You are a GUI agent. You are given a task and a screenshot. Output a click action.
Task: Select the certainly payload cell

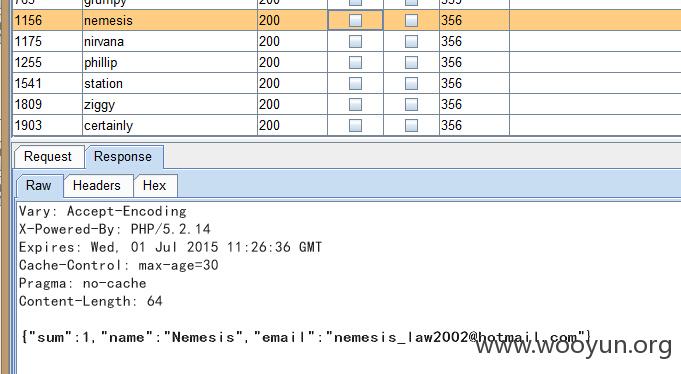[170, 125]
